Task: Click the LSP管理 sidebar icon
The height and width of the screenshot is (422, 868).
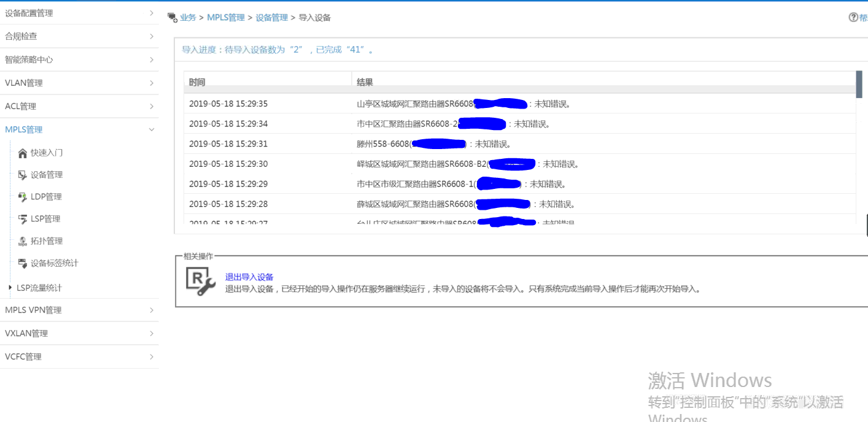Action: (x=23, y=220)
